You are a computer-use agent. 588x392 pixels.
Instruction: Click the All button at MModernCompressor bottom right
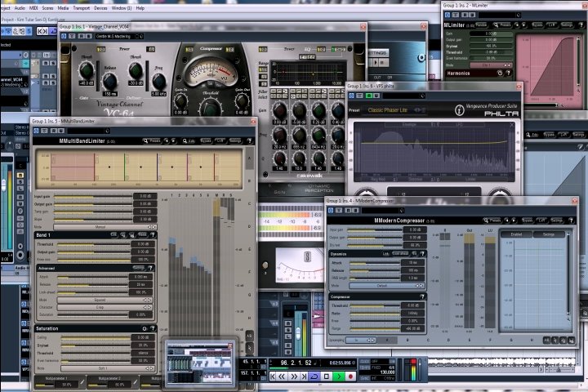[546, 341]
